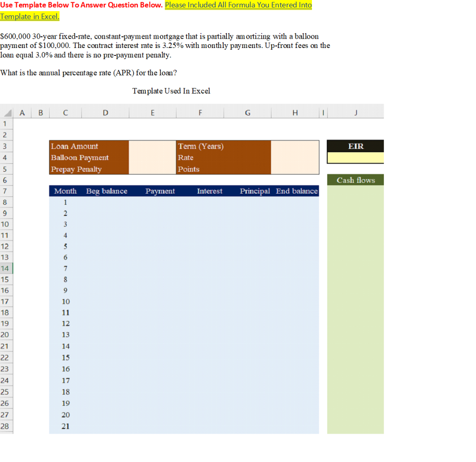Select column J header
The width and height of the screenshot is (476, 462).
[x=356, y=113]
